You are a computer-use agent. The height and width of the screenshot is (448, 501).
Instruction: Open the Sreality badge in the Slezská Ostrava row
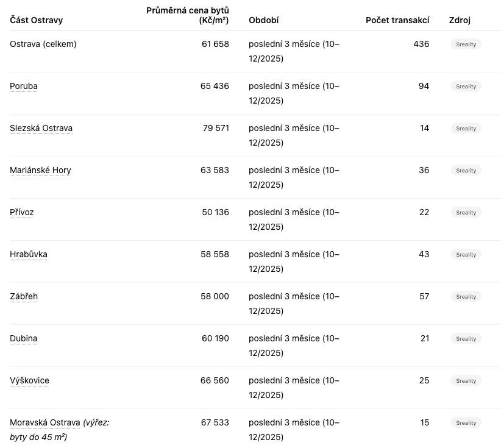[466, 129]
